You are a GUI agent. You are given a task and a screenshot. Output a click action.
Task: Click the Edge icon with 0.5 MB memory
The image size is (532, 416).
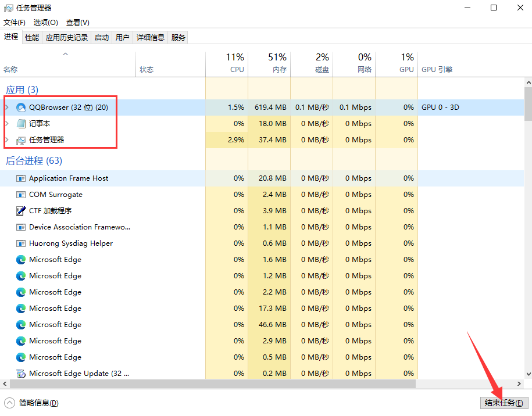click(x=21, y=357)
